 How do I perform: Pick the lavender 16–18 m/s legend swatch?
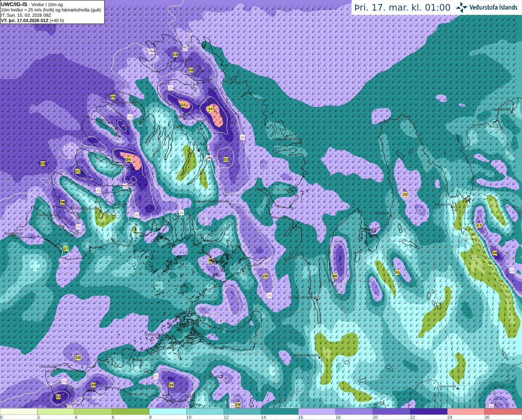tap(317, 411)
